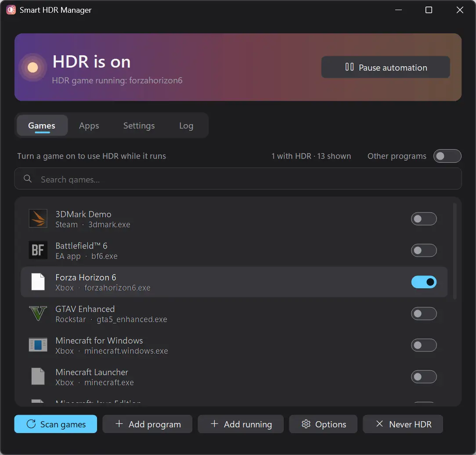The height and width of the screenshot is (455, 476).
Task: Click '1 with HDR · 13 shown' counter
Action: pos(311,156)
